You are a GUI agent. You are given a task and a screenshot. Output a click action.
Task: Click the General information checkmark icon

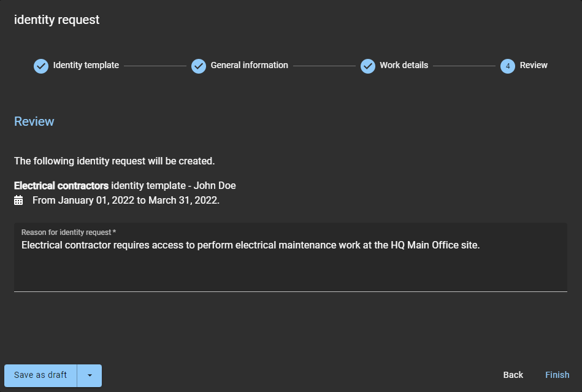tap(199, 66)
